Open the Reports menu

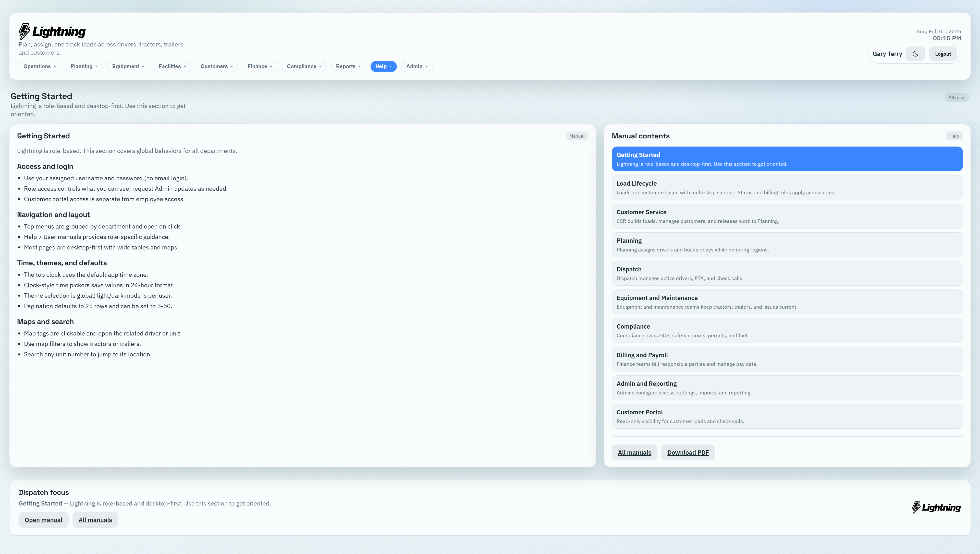tap(348, 66)
